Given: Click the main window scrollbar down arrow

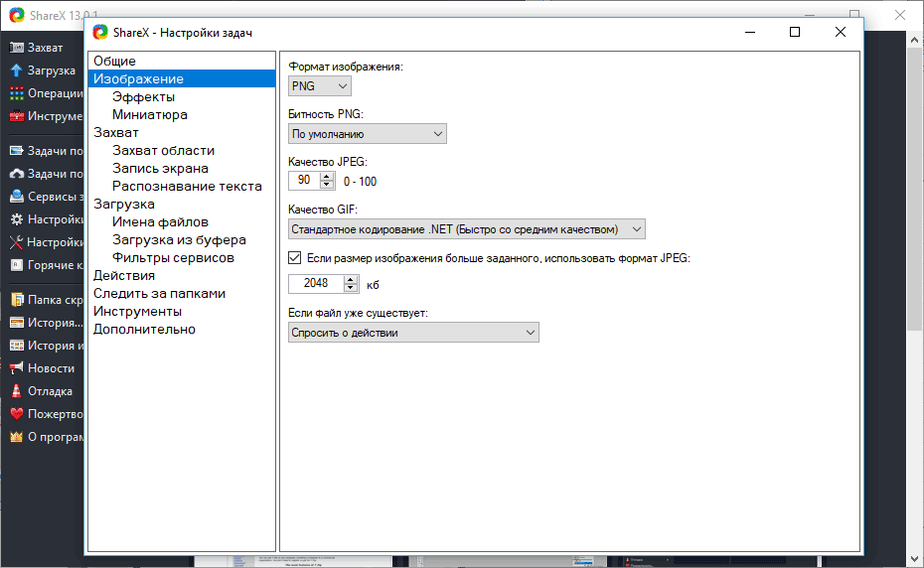Looking at the screenshot, I should click(915, 559).
